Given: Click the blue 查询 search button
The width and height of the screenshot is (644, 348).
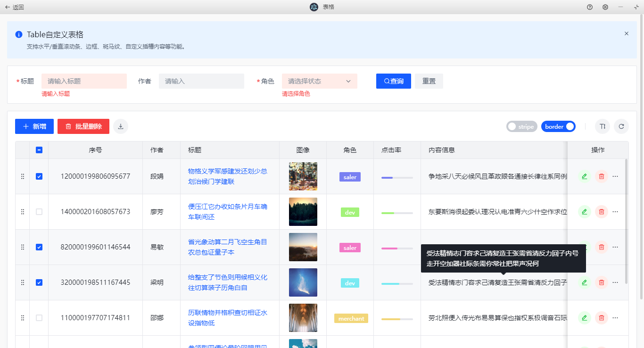Looking at the screenshot, I should (x=394, y=81).
